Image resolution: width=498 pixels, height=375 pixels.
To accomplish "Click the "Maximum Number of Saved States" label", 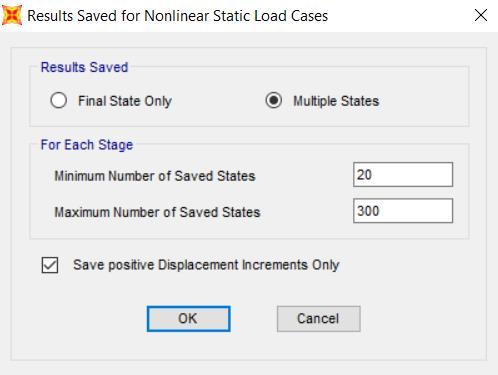I will [157, 212].
